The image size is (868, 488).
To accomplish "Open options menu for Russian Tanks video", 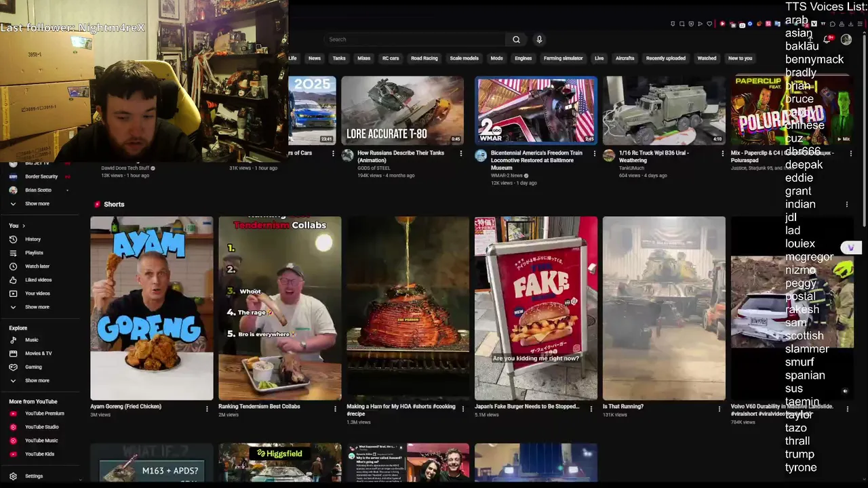I will (x=461, y=153).
